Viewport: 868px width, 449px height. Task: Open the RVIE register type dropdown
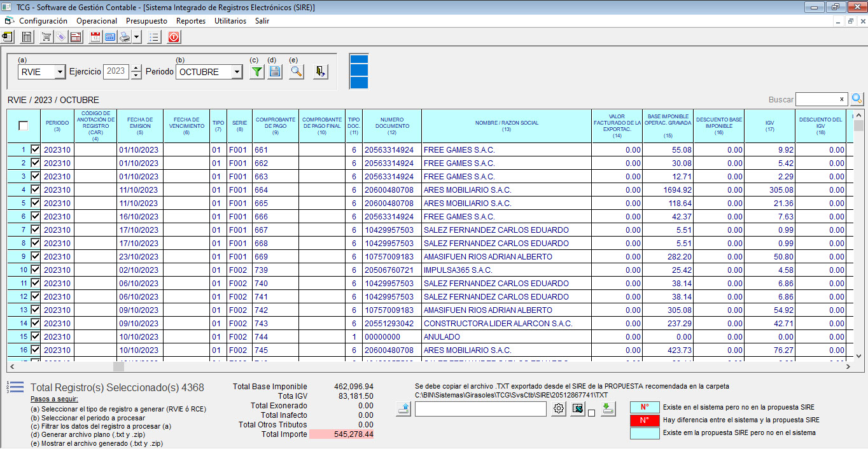click(60, 72)
